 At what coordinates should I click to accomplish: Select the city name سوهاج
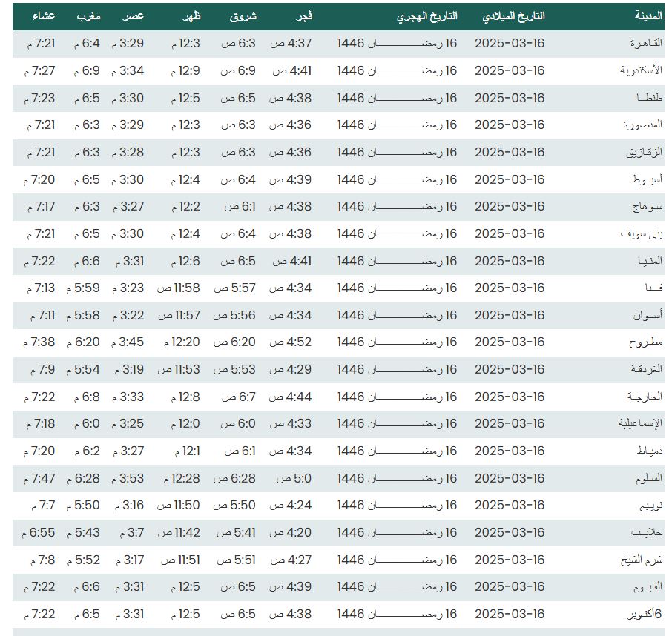point(647,207)
